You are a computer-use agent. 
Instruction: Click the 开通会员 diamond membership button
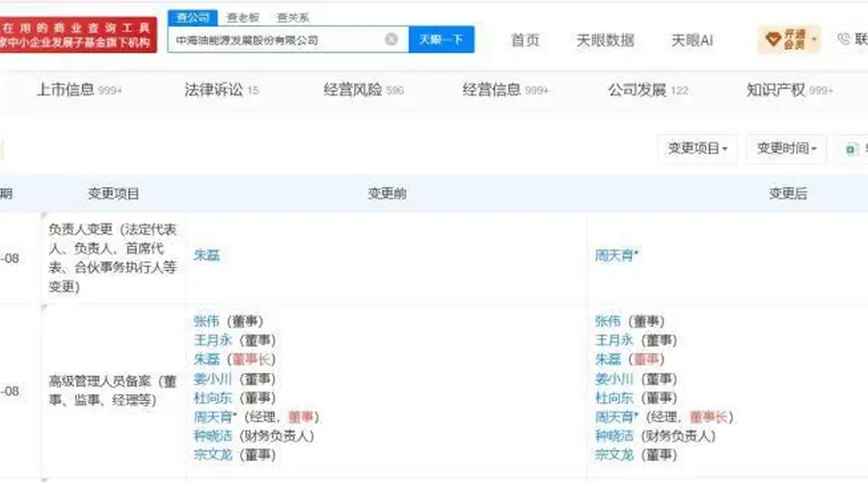[790, 40]
